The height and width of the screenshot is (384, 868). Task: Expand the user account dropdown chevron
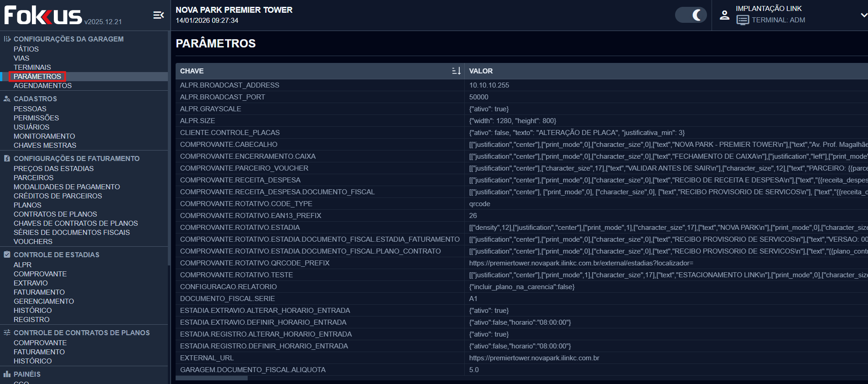863,15
